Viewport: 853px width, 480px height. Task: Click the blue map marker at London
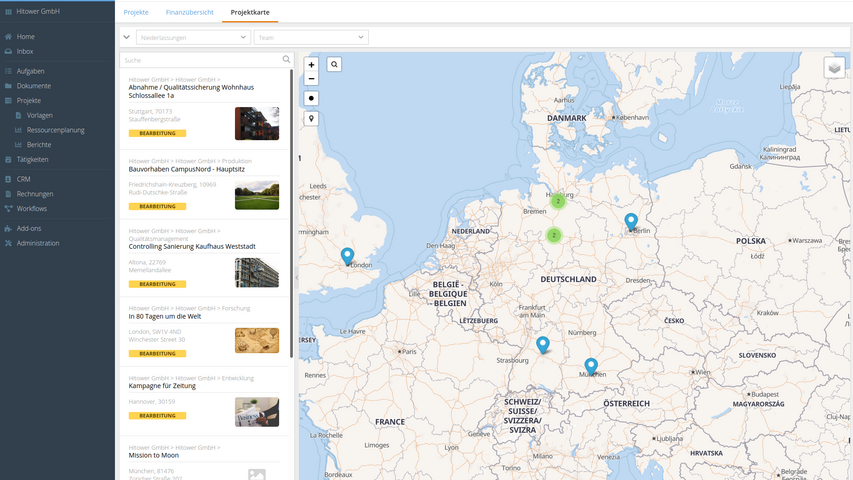[347, 256]
